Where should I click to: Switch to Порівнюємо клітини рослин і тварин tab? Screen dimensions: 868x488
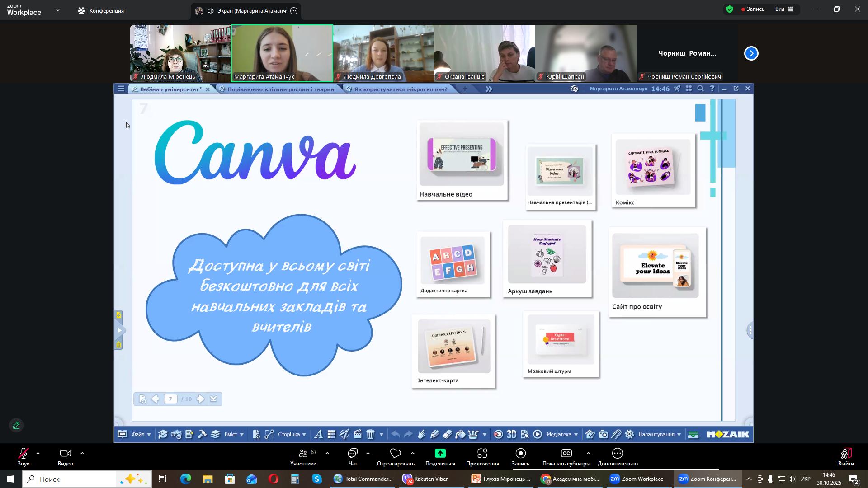[x=280, y=89]
